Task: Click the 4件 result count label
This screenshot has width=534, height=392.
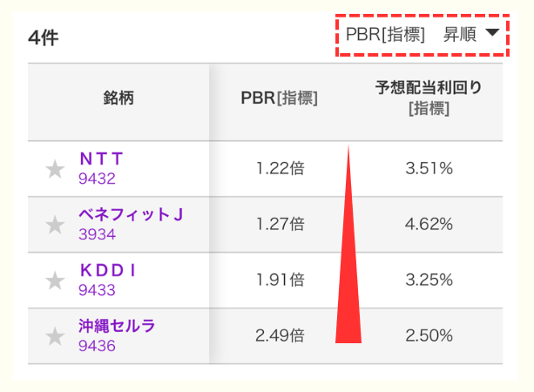Action: tap(43, 38)
